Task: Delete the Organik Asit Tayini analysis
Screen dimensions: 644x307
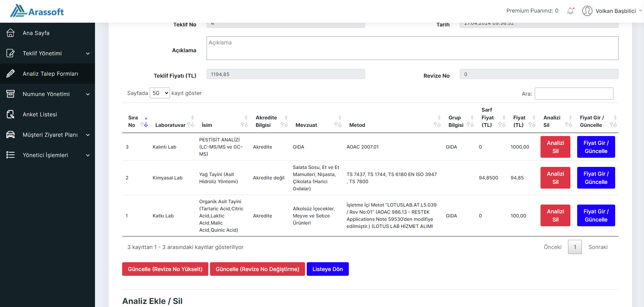Action: 555,215
